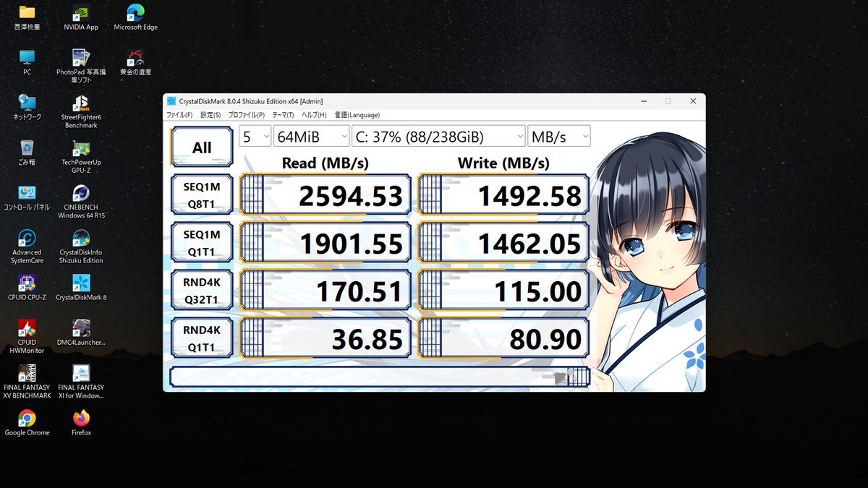Open the 西澤桃華 folder on the desktop

(27, 17)
